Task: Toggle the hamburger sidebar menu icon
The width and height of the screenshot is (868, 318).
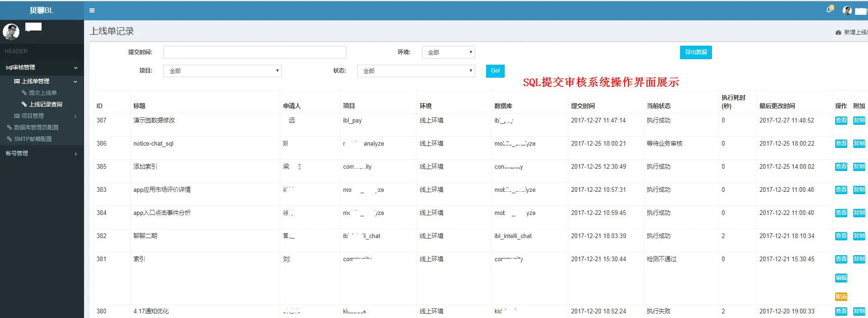Action: pyautogui.click(x=92, y=10)
